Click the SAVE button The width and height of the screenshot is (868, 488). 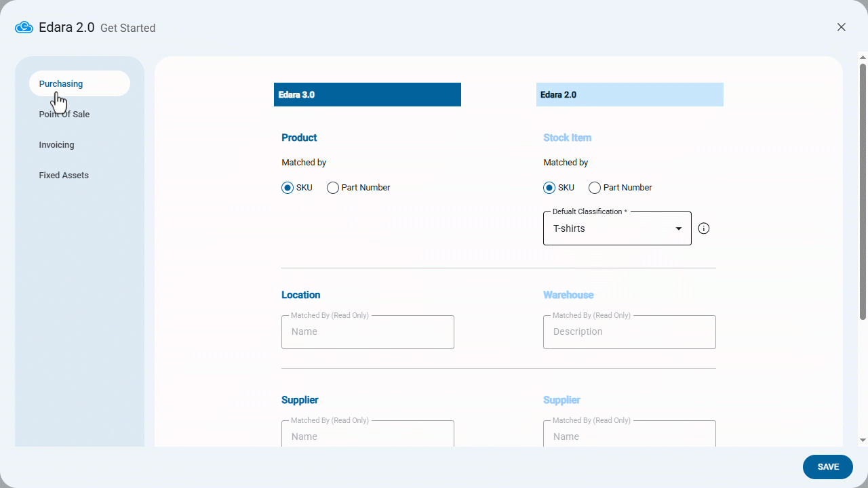click(x=828, y=467)
